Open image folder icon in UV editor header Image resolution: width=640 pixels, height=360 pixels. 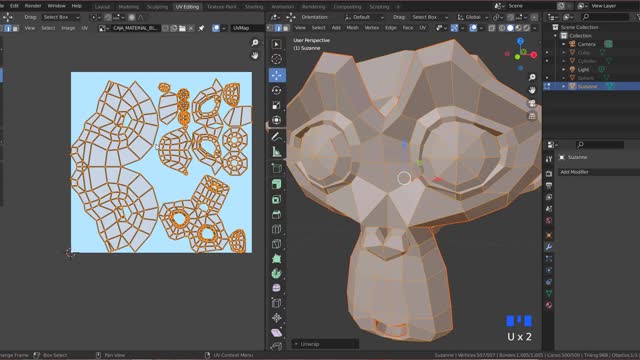(182, 28)
